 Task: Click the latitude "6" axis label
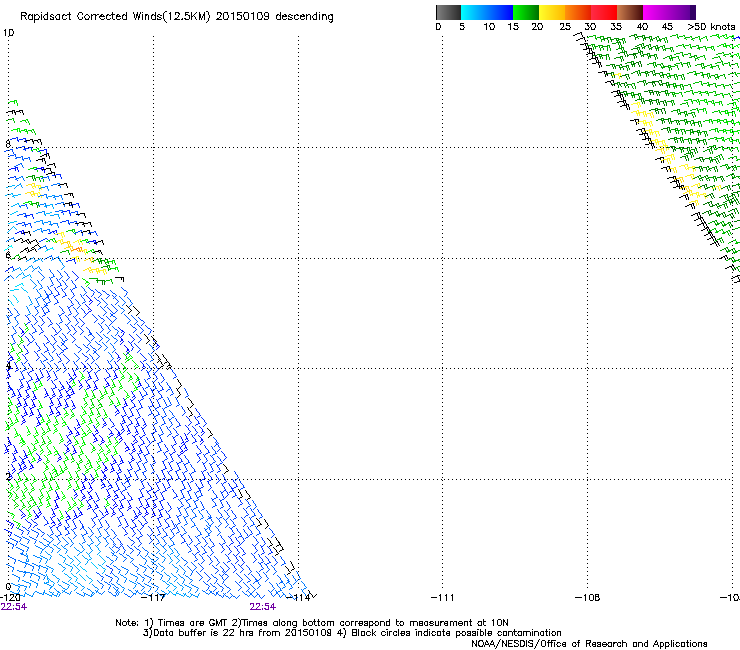(8, 255)
